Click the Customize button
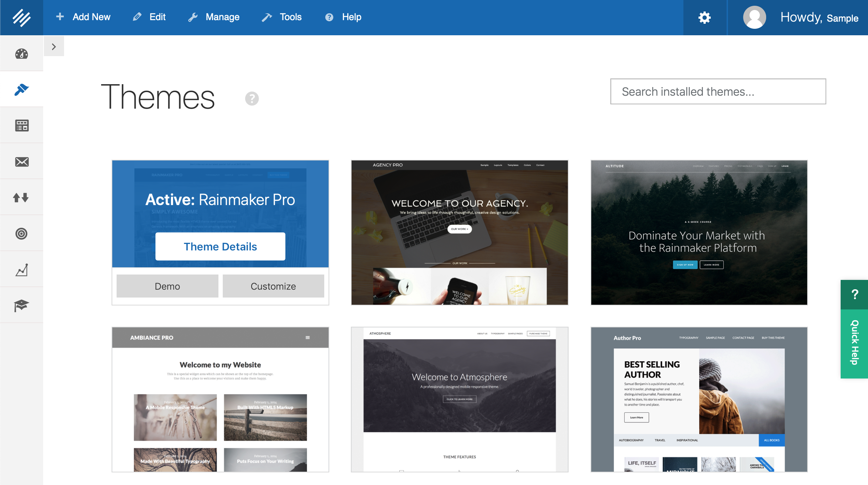This screenshot has height=485, width=868. click(273, 286)
